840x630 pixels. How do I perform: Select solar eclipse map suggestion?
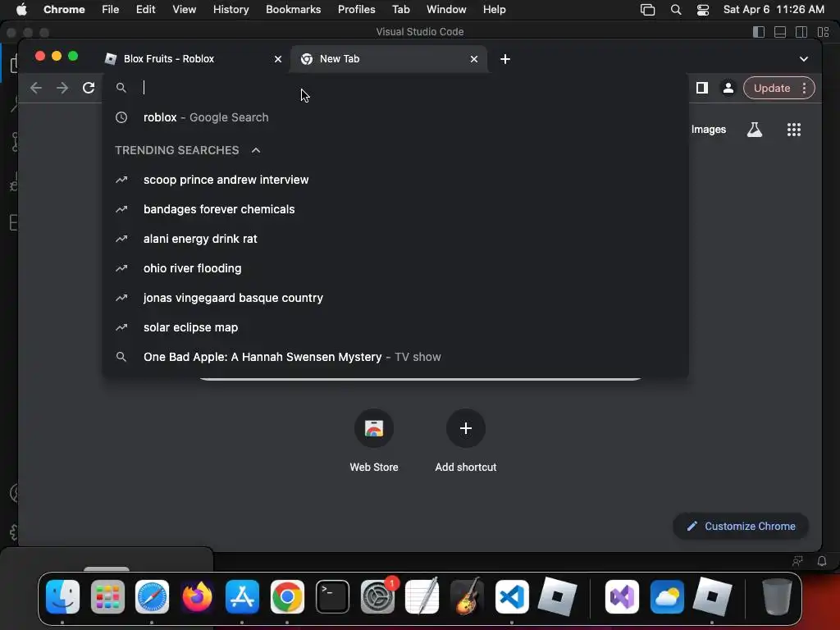(x=395, y=327)
